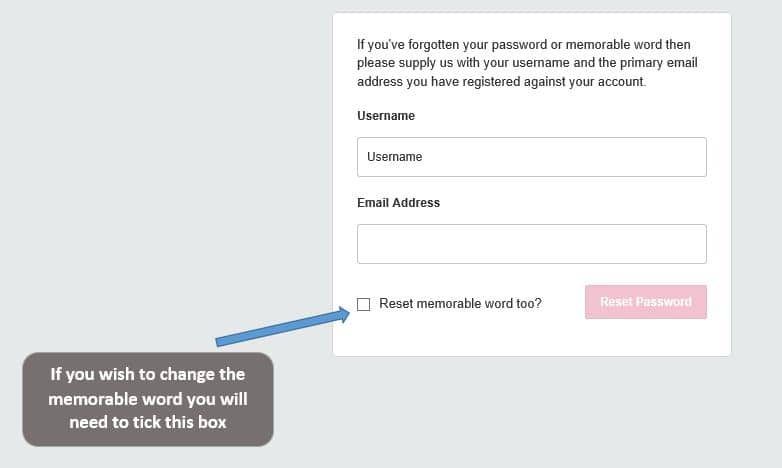This screenshot has width=782, height=468.
Task: Click the blue arrow annotation
Action: pyautogui.click(x=280, y=328)
